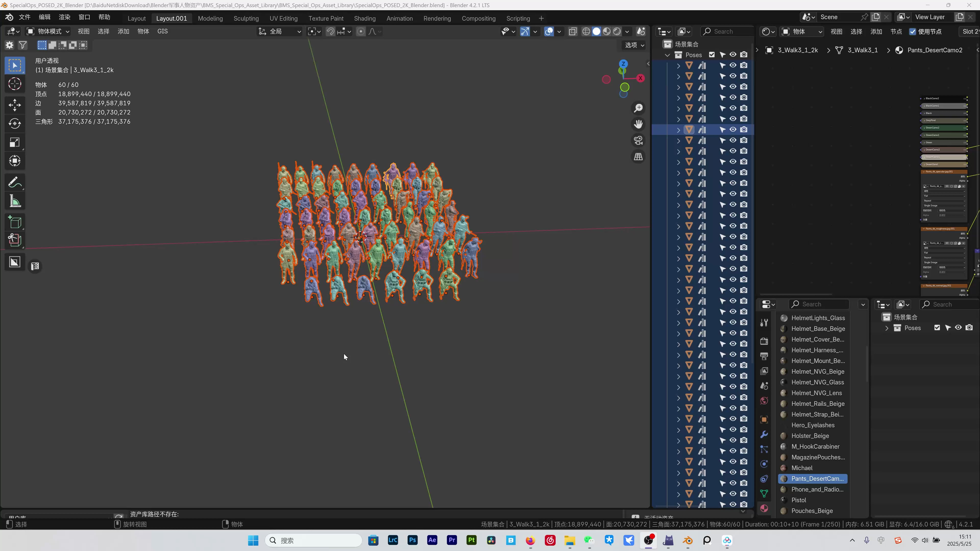Open the 添加 menu in node editor
The width and height of the screenshot is (980, 551).
click(876, 32)
